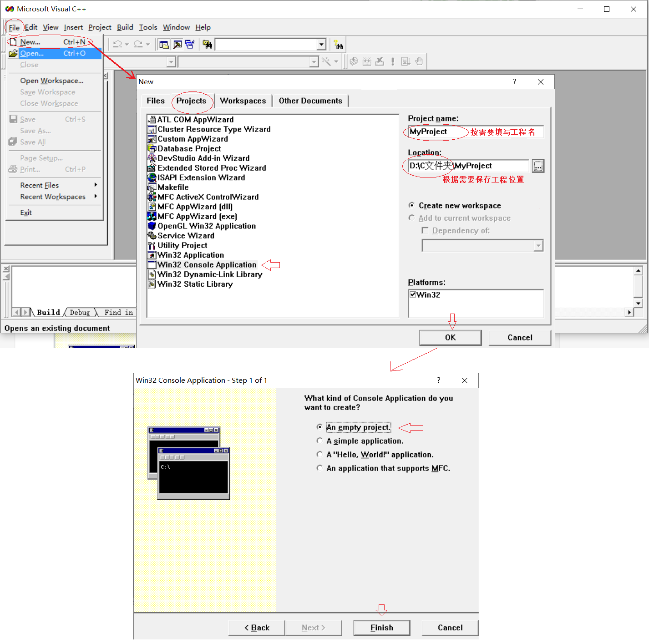Click the Insert Breakpoint hand icon
The height and width of the screenshot is (644, 649).
click(x=419, y=61)
